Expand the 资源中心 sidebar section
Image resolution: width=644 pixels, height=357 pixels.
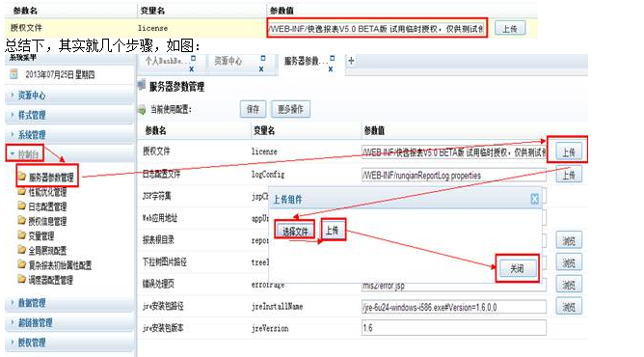[69, 96]
